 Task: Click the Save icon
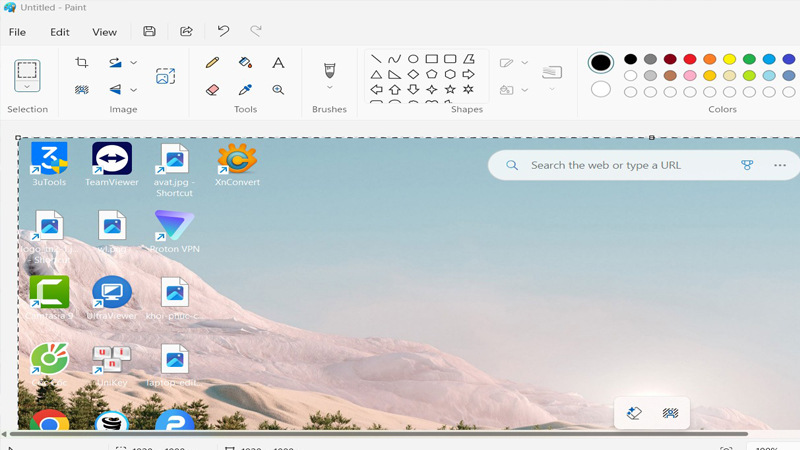(x=149, y=31)
